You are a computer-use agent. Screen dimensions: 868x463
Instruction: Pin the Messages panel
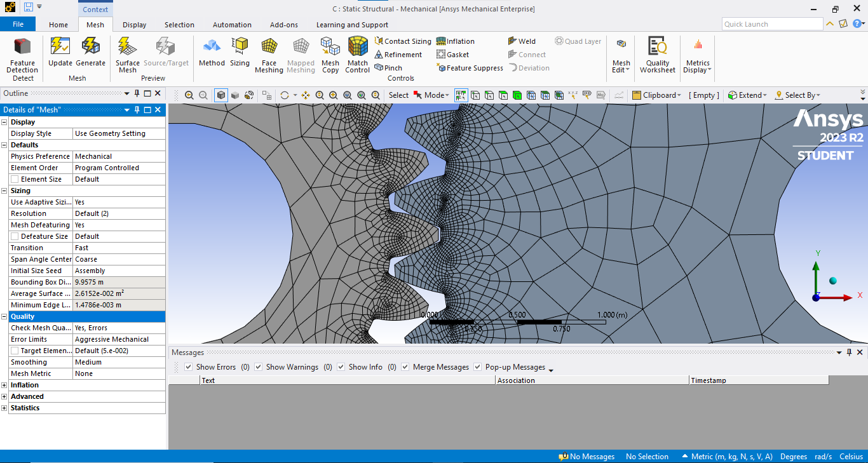849,352
